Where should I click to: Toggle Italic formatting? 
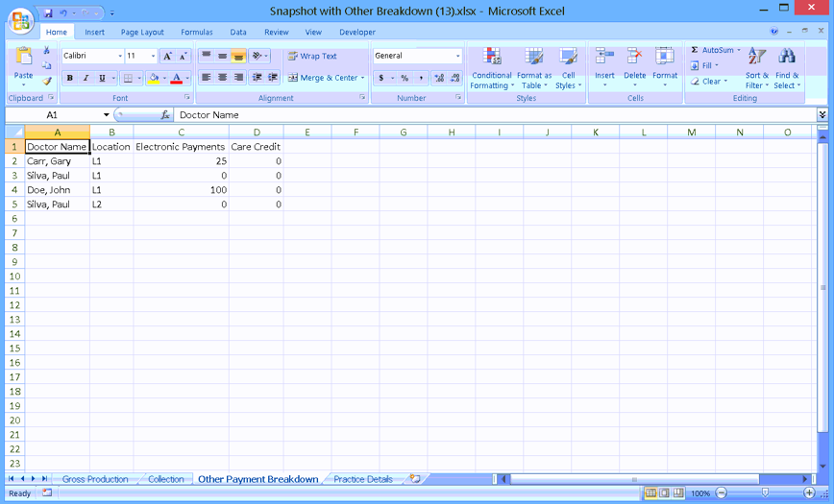pyautogui.click(x=86, y=79)
